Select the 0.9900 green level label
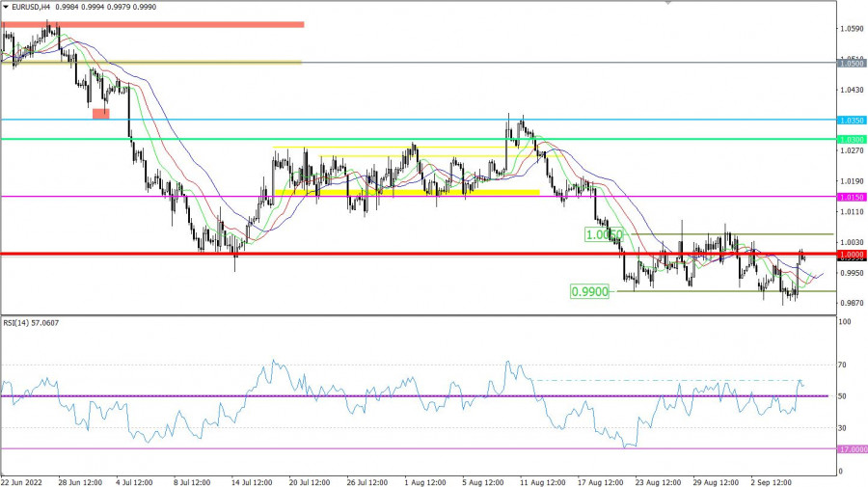Image resolution: width=868 pixels, height=487 pixels. pyautogui.click(x=590, y=291)
